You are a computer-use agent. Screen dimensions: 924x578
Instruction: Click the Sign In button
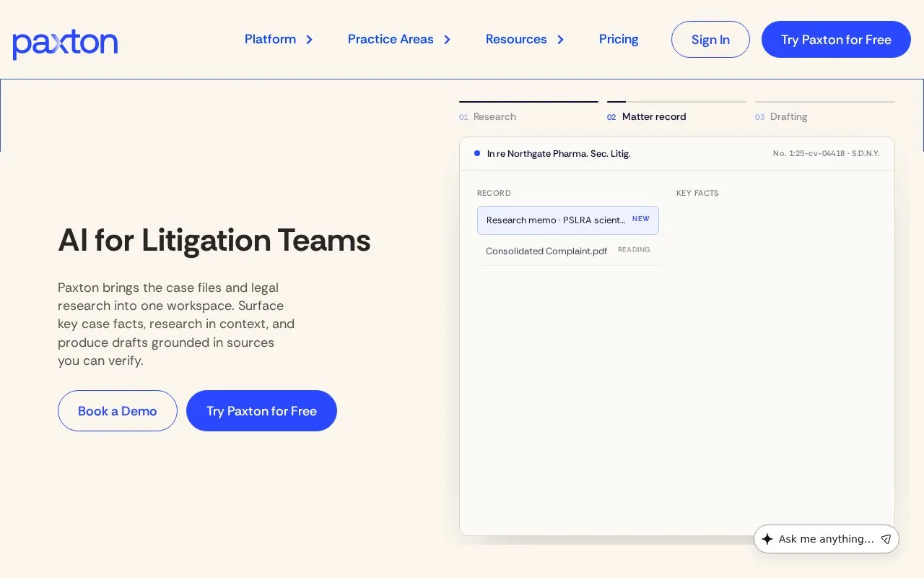[710, 40]
